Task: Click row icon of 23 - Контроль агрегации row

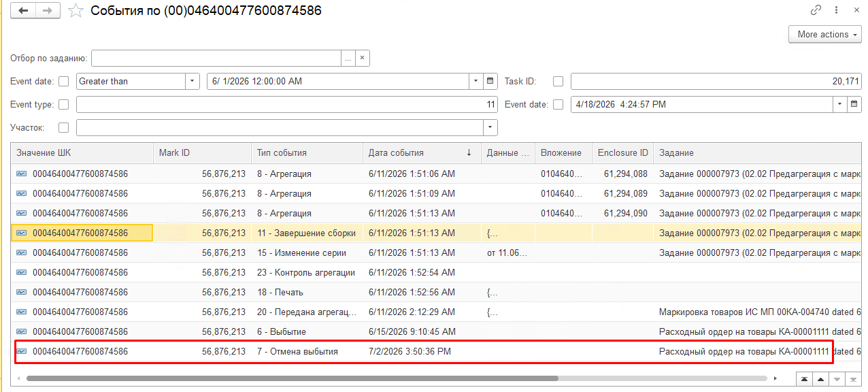Action: click(x=22, y=272)
